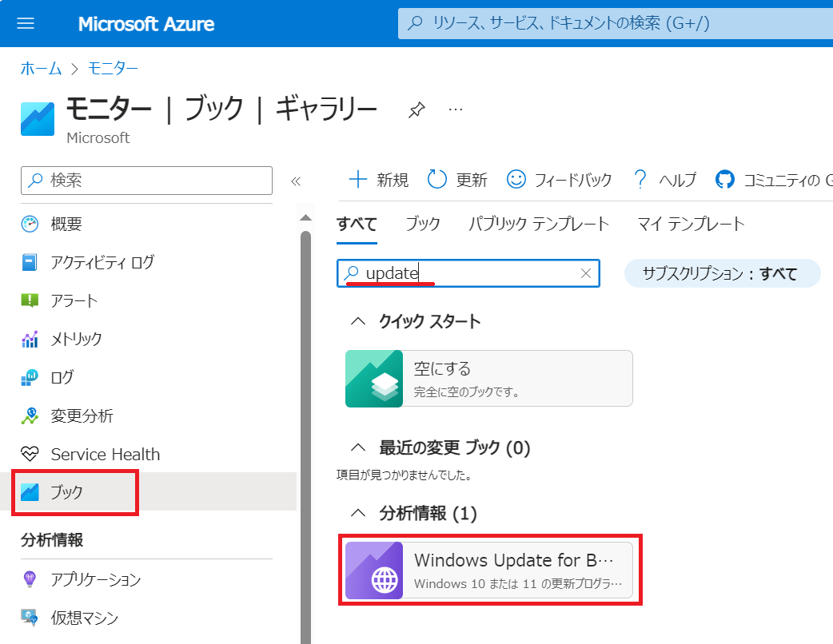
Task: Go to モニター breadcrumb
Action: (x=113, y=69)
